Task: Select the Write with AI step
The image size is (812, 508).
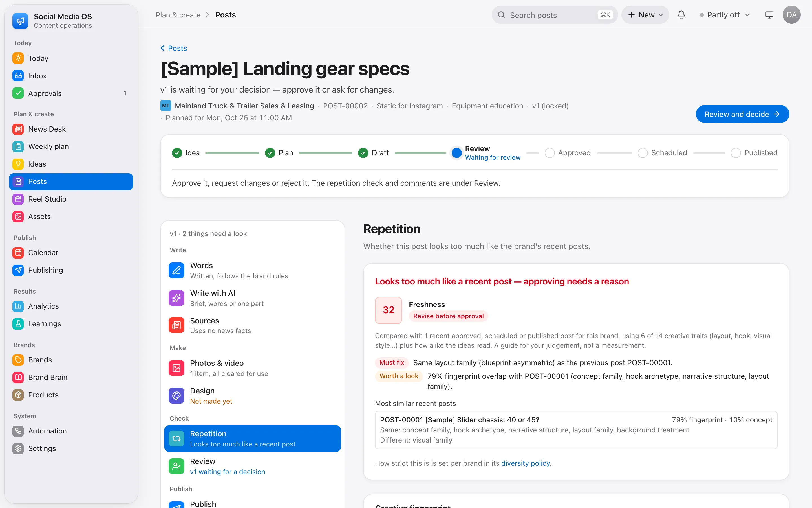Action: coord(252,298)
